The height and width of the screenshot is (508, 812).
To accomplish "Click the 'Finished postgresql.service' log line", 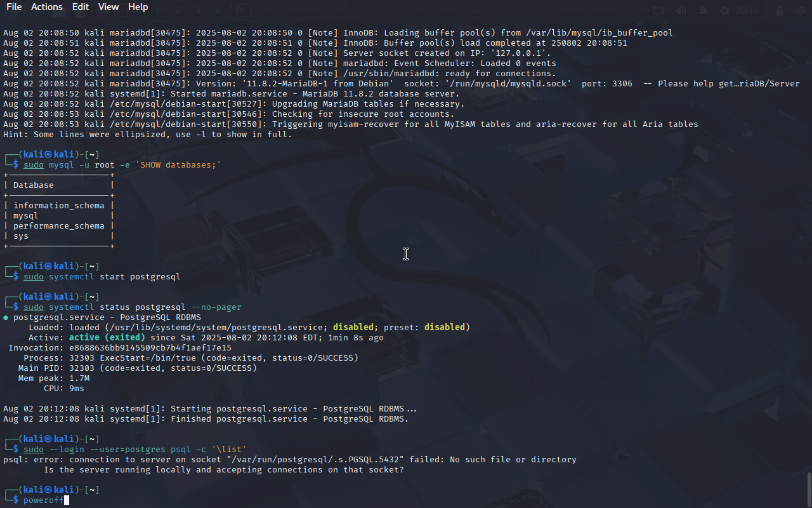I will [206, 419].
